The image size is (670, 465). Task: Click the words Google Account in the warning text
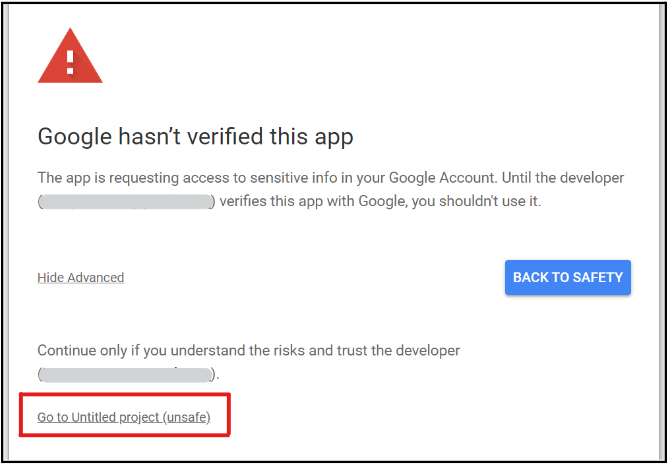tap(442, 178)
